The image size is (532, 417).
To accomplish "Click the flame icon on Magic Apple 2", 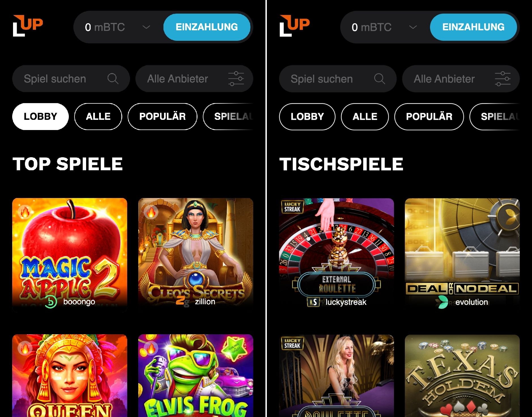I will coord(25,212).
